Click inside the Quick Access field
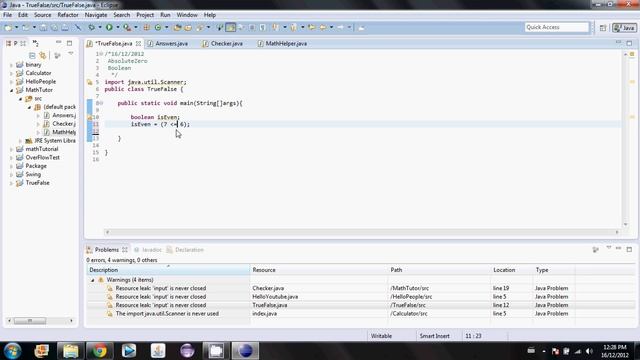640x360 pixels. [x=557, y=27]
